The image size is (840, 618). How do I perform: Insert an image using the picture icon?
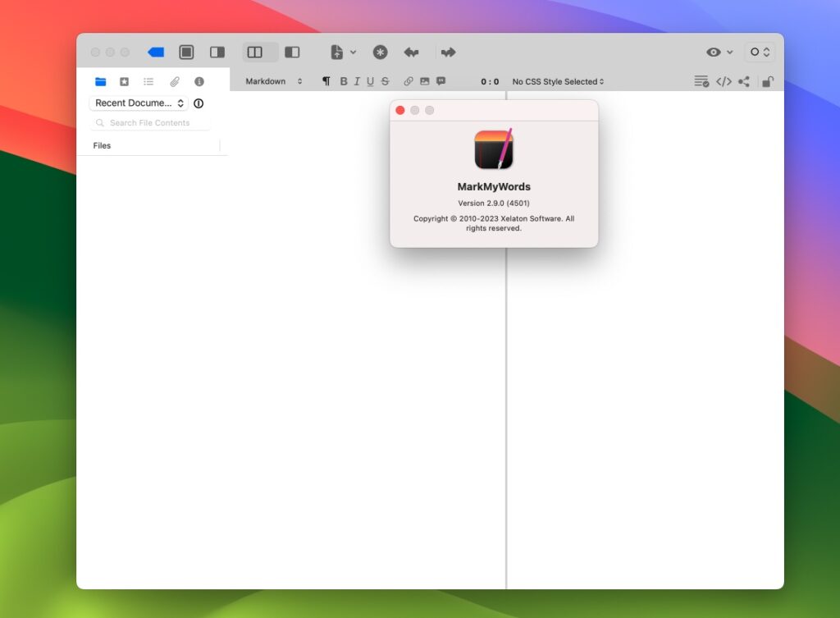coord(424,81)
